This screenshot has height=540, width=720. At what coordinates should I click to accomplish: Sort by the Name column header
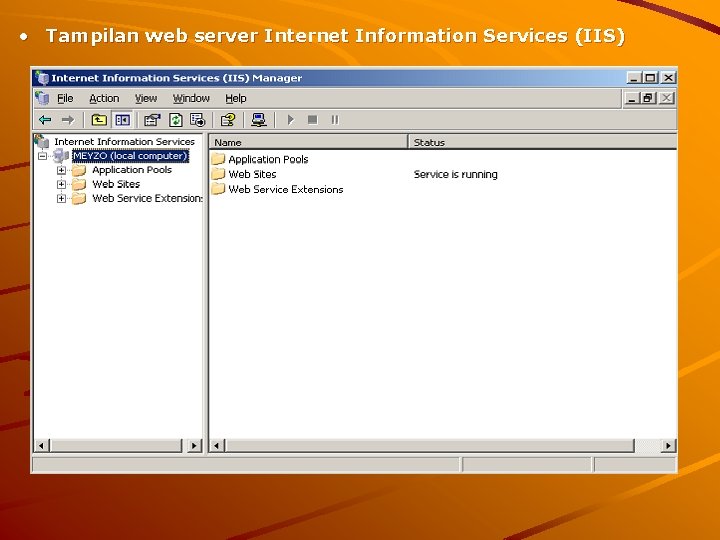309,142
